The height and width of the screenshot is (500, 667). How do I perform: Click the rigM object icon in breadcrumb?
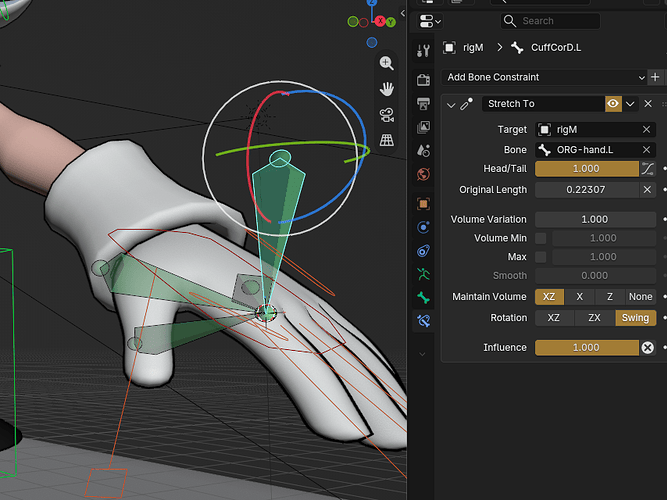point(449,47)
